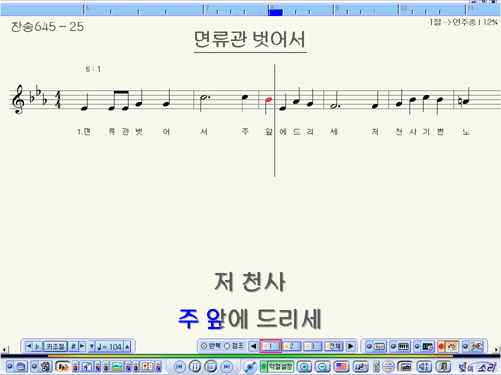Click the running figure animation icon

[x=87, y=367]
